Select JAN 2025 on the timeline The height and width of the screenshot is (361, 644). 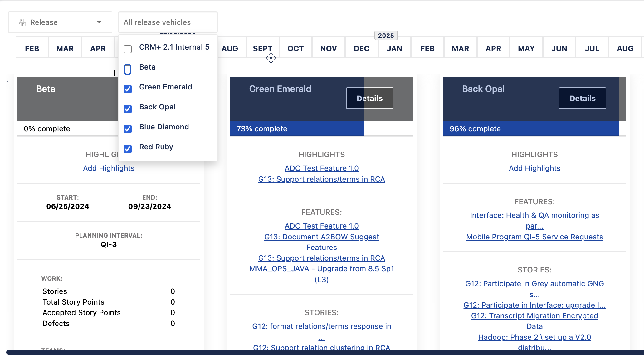394,48
